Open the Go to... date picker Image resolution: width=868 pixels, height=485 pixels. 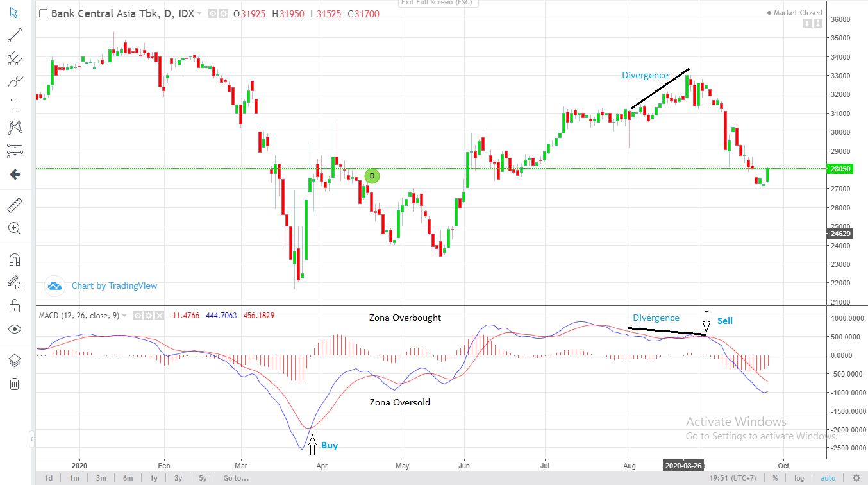coord(235,478)
